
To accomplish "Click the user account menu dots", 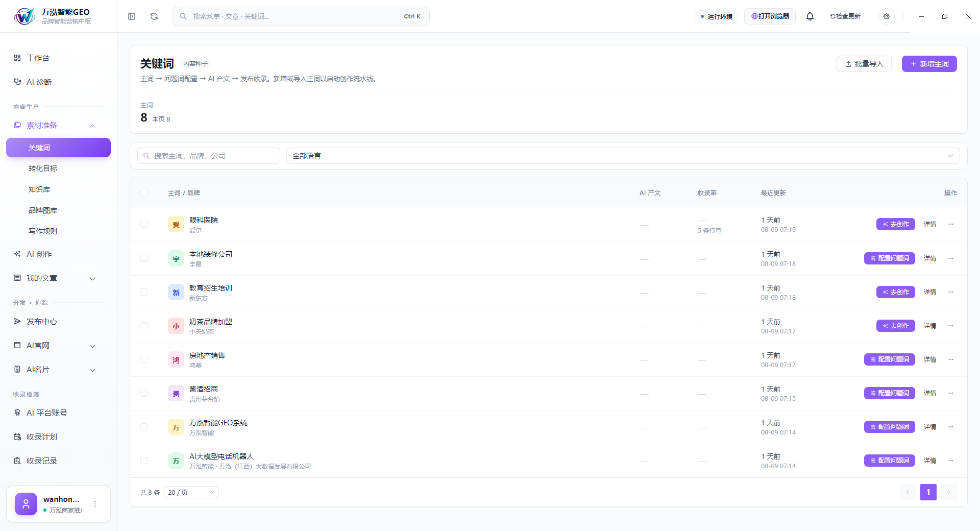I will 95,504.
